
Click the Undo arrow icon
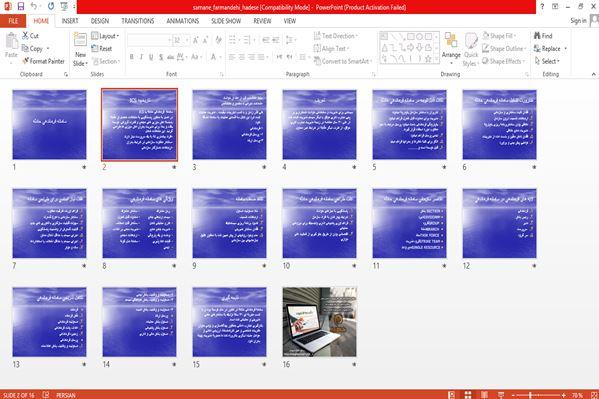pyautogui.click(x=34, y=6)
